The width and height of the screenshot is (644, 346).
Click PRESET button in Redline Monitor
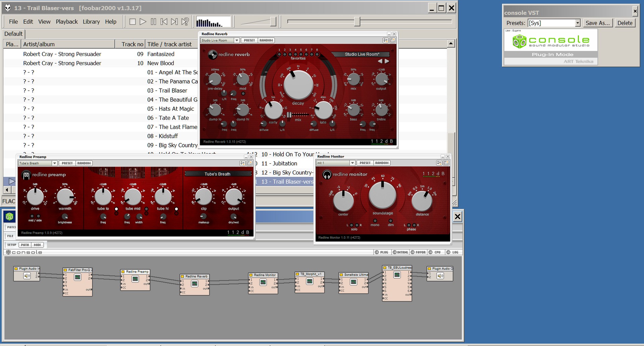click(365, 163)
